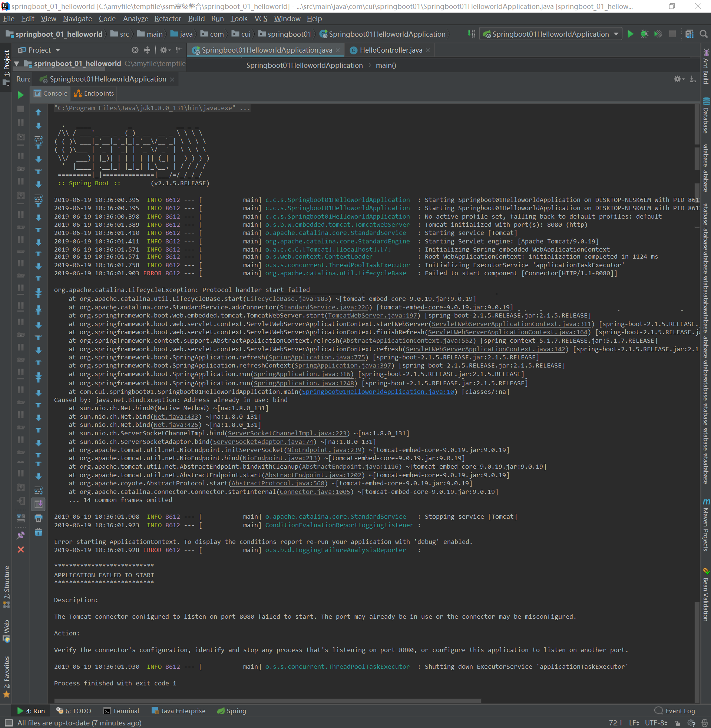711x728 pixels.
Task: Open Project panel gear settings dropdown
Action: 165,50
